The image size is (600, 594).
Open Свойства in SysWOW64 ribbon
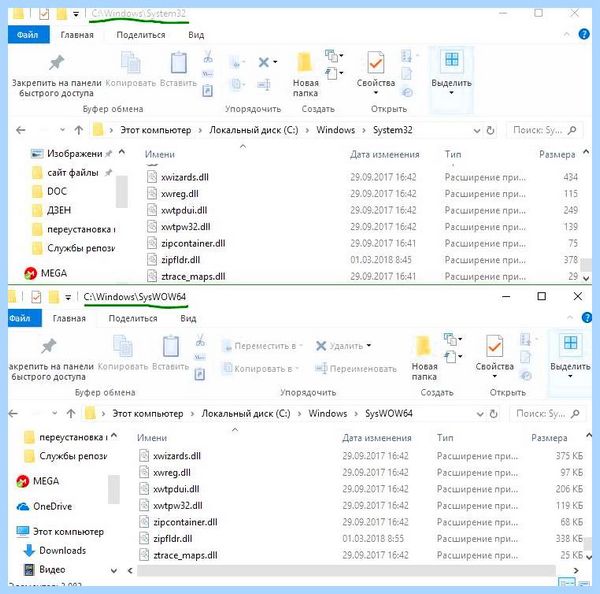tap(494, 356)
